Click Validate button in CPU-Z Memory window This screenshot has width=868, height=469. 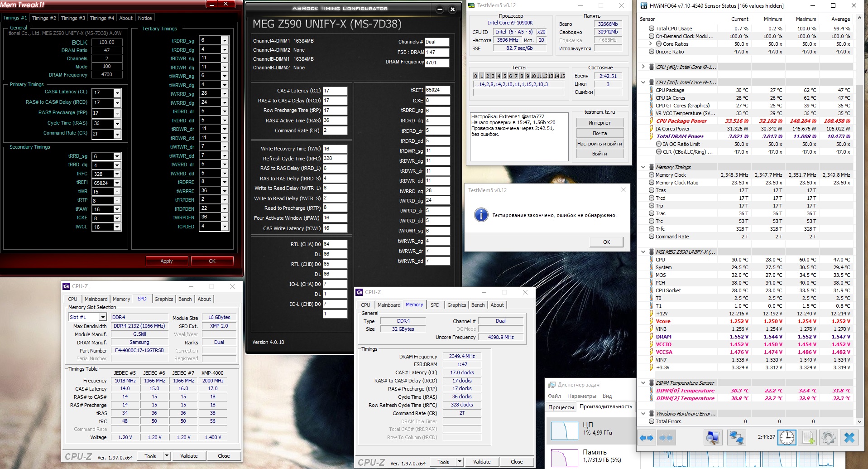coord(482,462)
